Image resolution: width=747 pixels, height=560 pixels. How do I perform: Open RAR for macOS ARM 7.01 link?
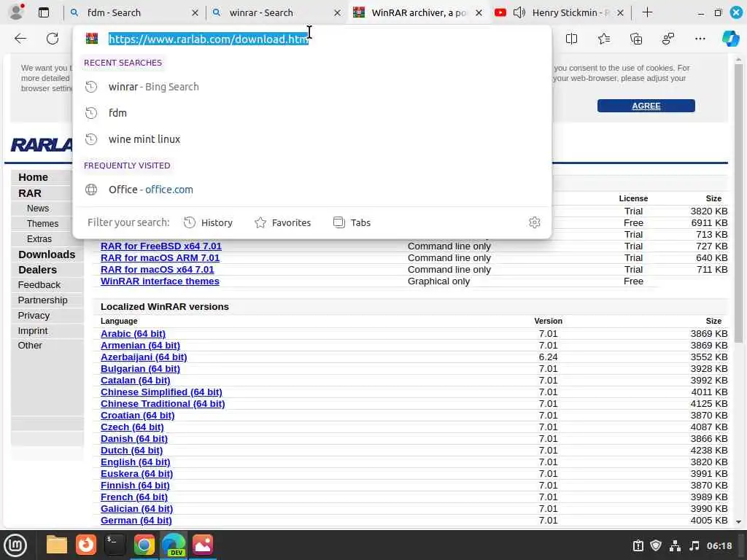(x=160, y=257)
